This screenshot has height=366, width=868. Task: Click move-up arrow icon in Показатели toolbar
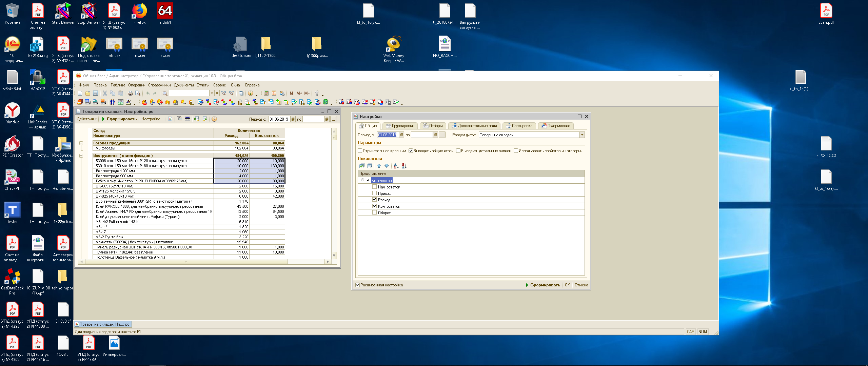tap(379, 166)
